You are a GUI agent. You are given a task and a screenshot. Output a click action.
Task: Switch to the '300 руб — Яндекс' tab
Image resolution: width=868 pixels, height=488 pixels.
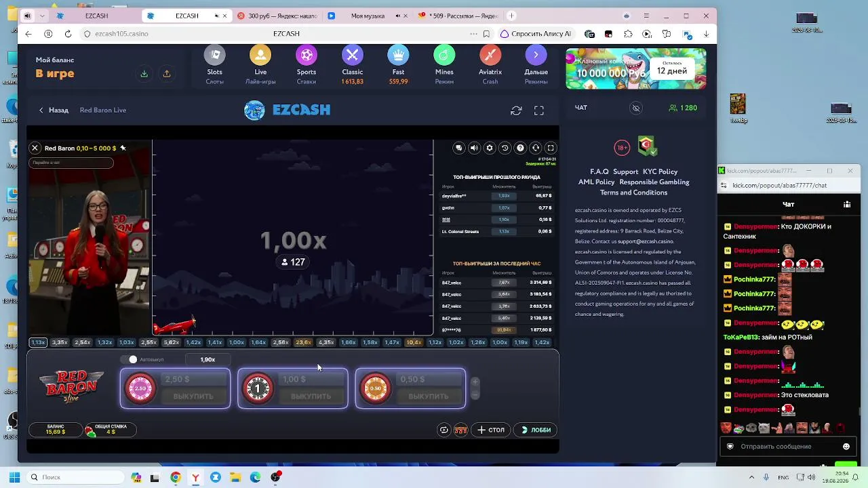pyautogui.click(x=278, y=16)
